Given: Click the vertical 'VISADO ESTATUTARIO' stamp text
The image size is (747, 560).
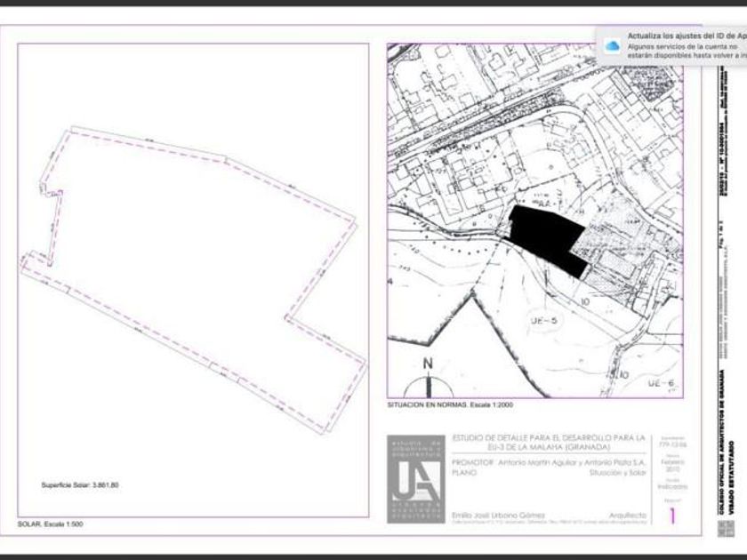Looking at the screenshot, I should (x=732, y=477).
